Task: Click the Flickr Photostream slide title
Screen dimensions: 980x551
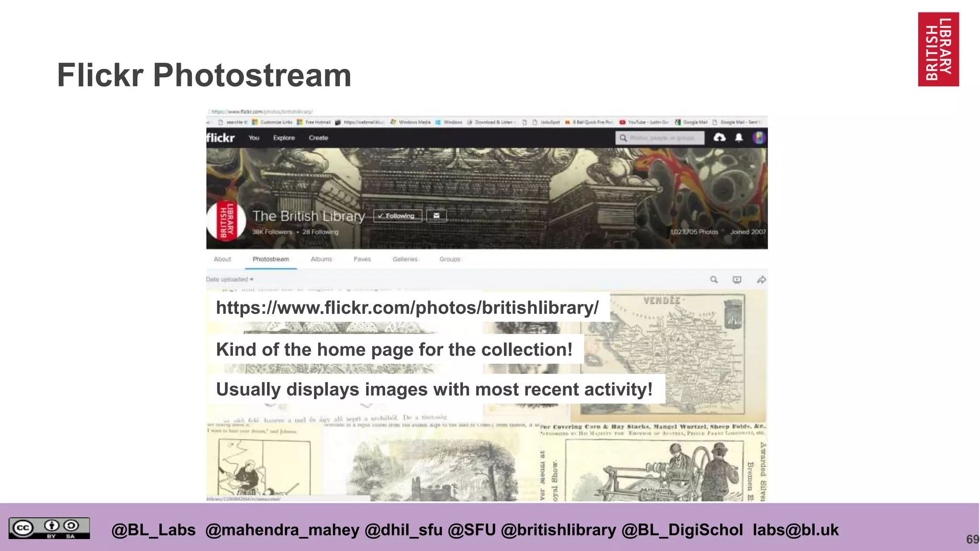Action: [x=204, y=75]
